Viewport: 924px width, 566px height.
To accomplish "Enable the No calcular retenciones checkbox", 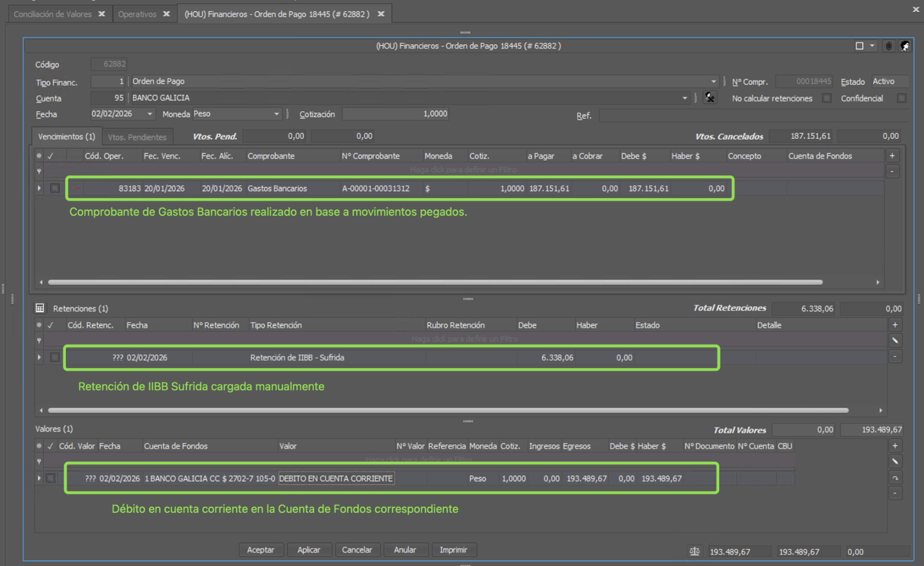I will 827,98.
